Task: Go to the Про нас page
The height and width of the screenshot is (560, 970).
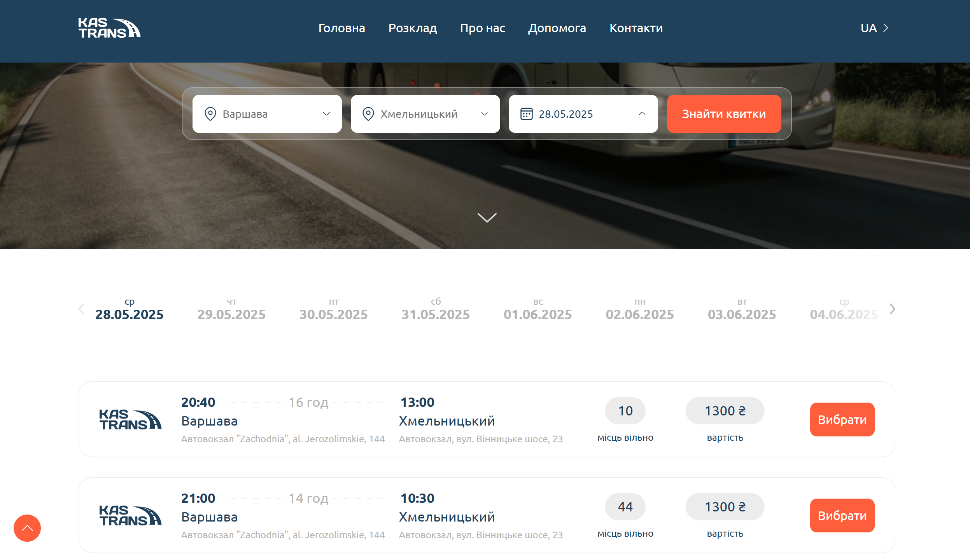Action: tap(482, 28)
